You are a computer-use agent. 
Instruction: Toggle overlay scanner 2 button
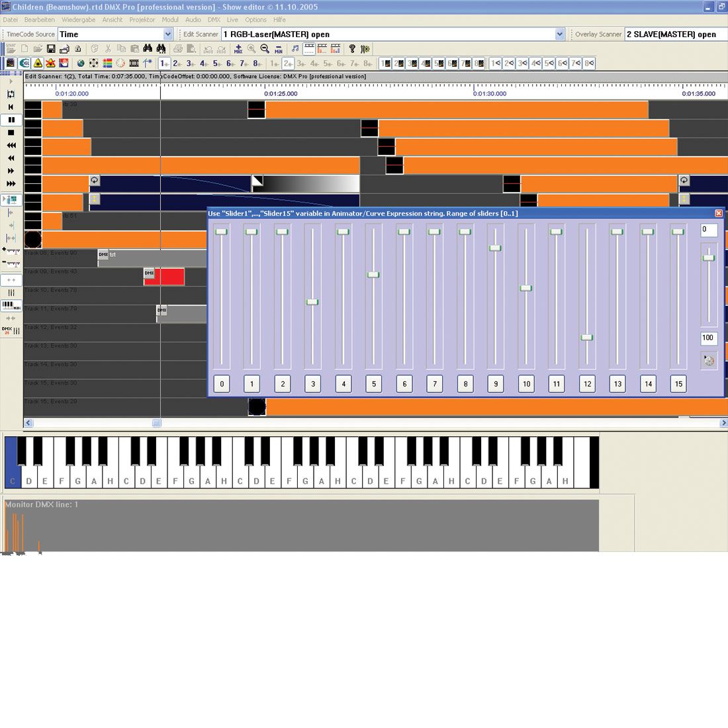click(288, 64)
